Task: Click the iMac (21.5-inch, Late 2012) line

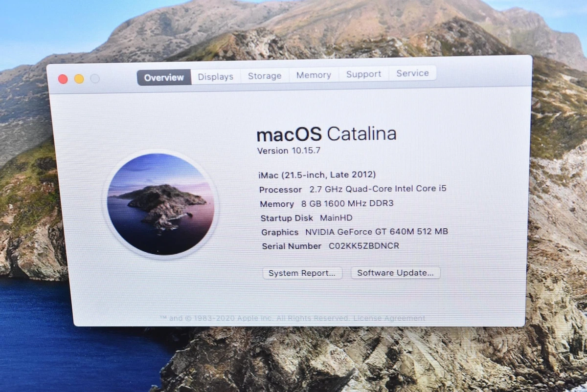Action: [317, 174]
